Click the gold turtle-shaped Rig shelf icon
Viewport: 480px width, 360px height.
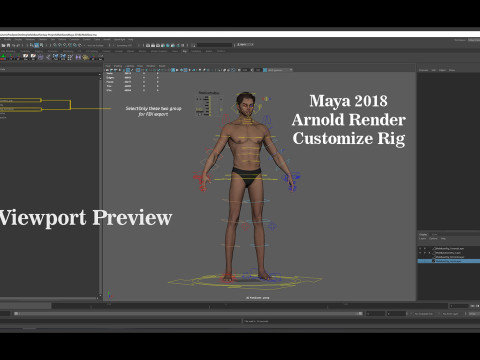(85, 57)
